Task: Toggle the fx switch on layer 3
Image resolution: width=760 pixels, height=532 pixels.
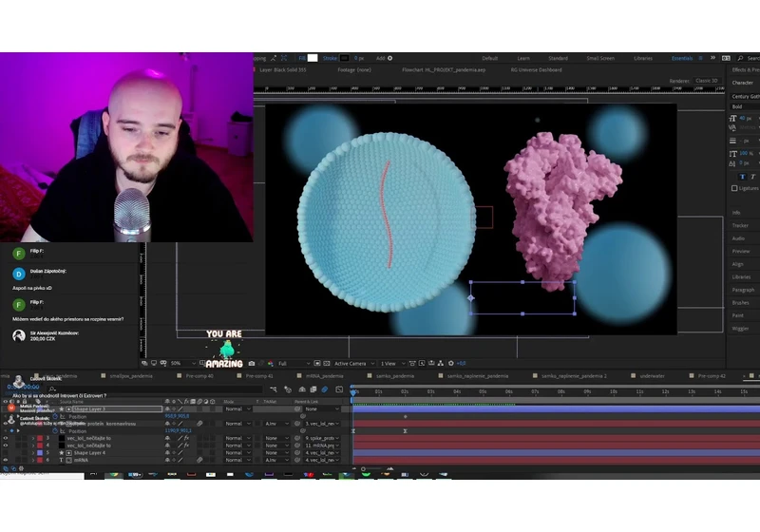Action: point(186,438)
